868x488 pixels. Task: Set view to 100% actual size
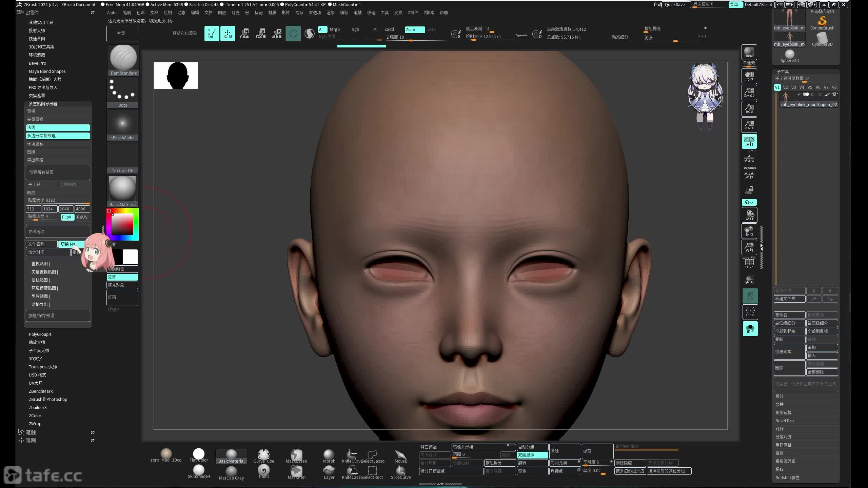[x=749, y=108]
